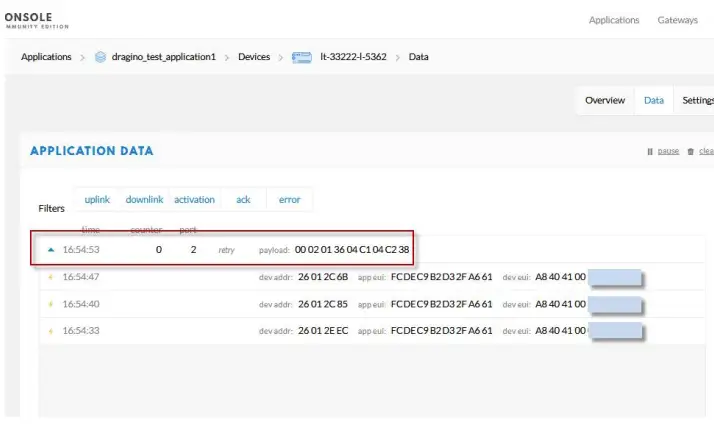Filter by error messages
Viewport: 714px width, 444px height.
[290, 199]
